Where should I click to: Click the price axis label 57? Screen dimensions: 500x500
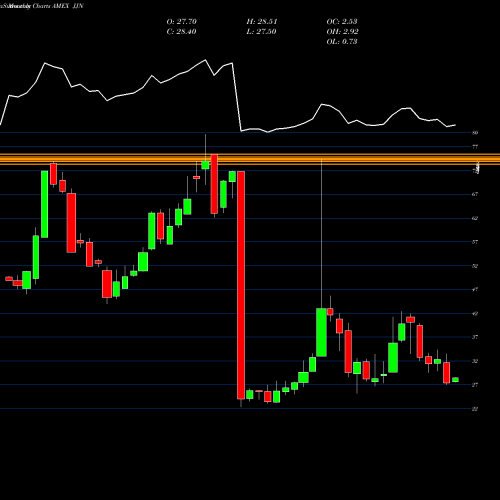coord(475,242)
